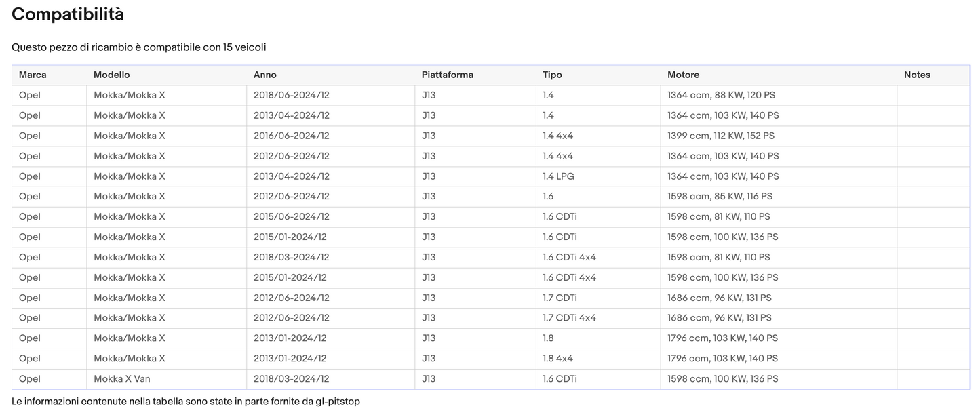This screenshot has height=411, width=980.
Task: Click the 1598 ccm, 85 KW engine cell
Action: 720,197
